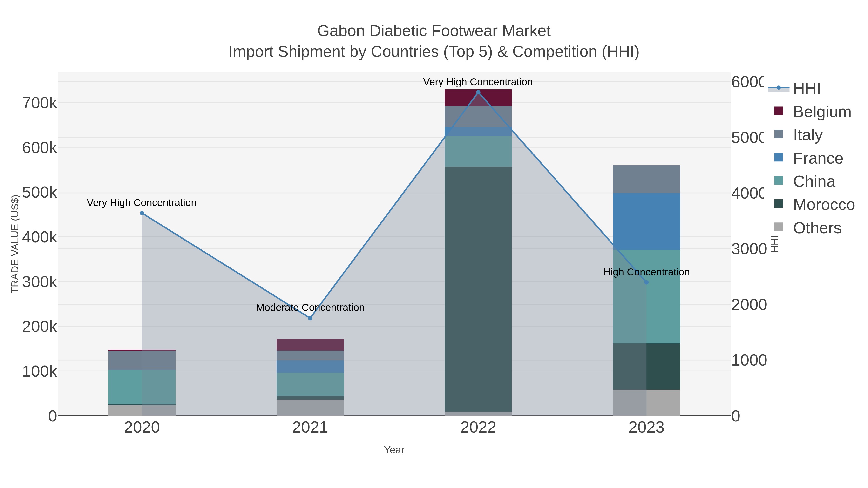Click the Italy segment of the 2020 bar
Screen dimensions: 868x488
pos(142,361)
